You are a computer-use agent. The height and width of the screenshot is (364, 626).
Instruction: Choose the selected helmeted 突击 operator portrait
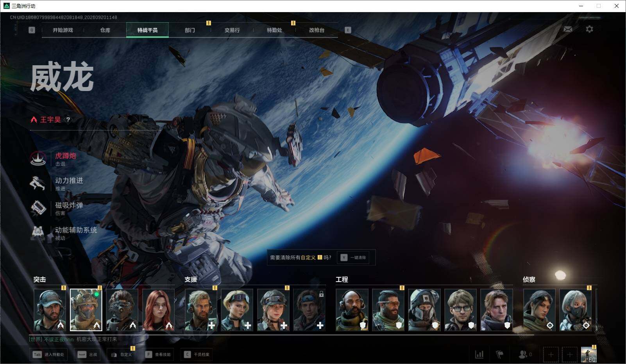coord(86,310)
